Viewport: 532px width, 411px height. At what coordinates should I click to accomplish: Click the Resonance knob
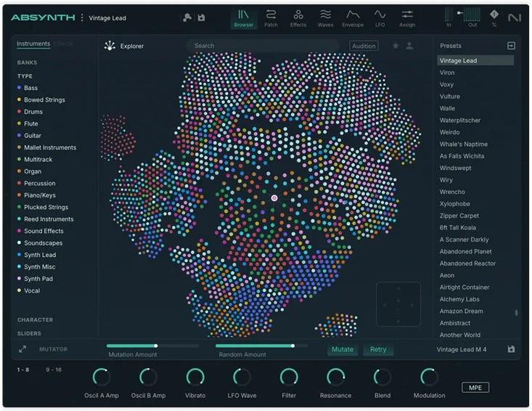pos(335,377)
